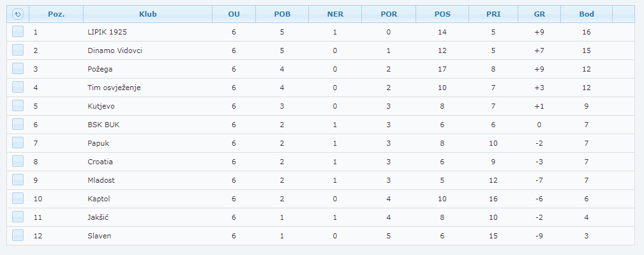Click the GR goal difference header
The width and height of the screenshot is (644, 255).
pos(539,14)
